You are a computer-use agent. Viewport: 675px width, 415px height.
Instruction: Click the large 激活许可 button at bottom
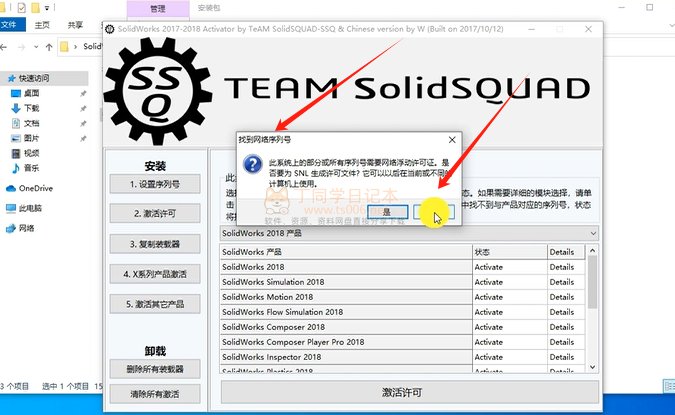409,392
